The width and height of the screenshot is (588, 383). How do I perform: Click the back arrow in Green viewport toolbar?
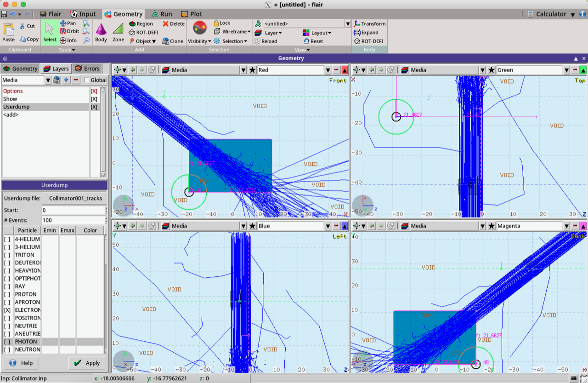pos(373,70)
